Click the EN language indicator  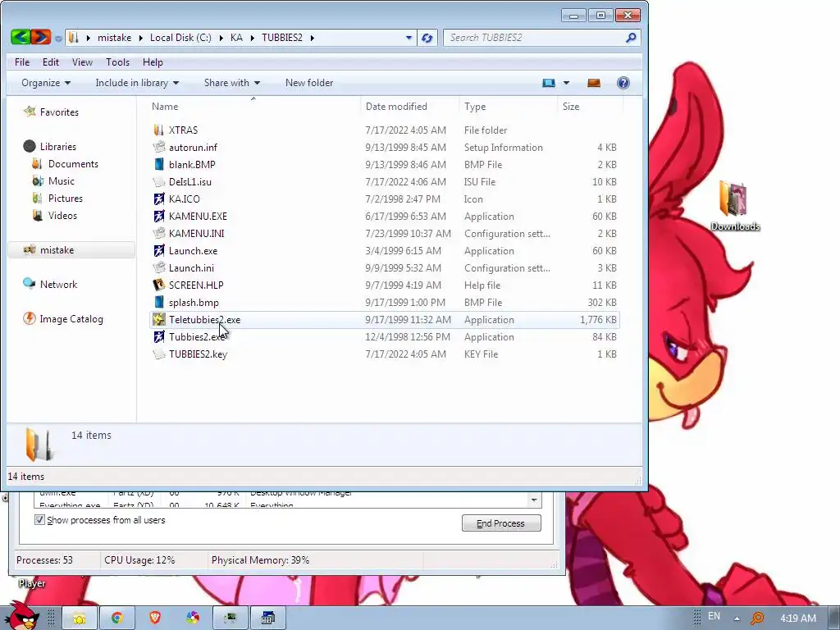714,616
